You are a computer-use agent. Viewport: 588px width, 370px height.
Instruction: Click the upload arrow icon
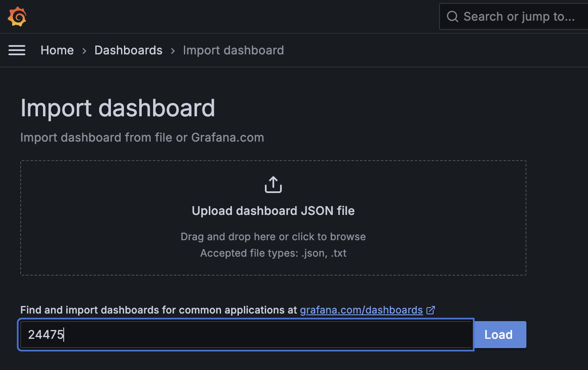coord(273,185)
